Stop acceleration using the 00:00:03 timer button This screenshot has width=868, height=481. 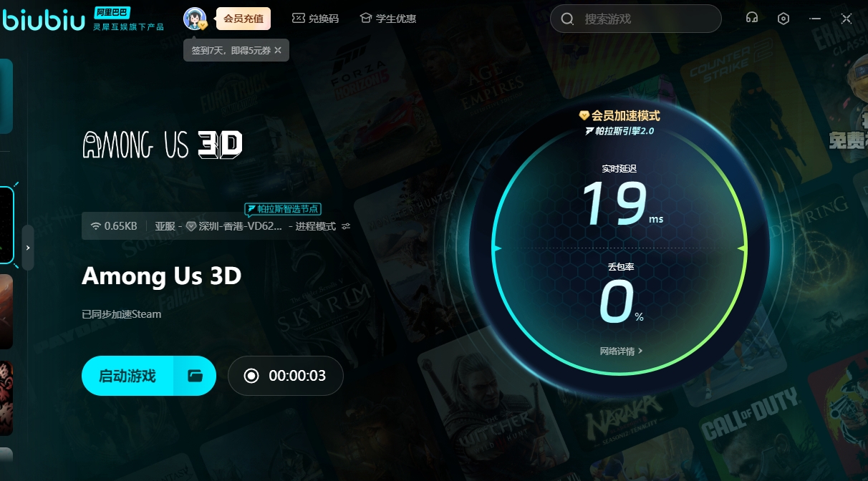(x=285, y=376)
